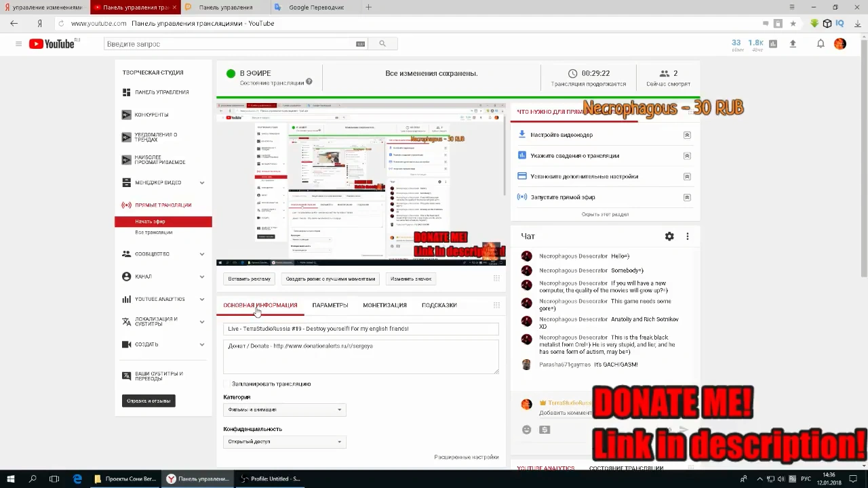Image resolution: width=868 pixels, height=488 pixels.
Task: Click the cube extension icon
Action: click(x=827, y=24)
